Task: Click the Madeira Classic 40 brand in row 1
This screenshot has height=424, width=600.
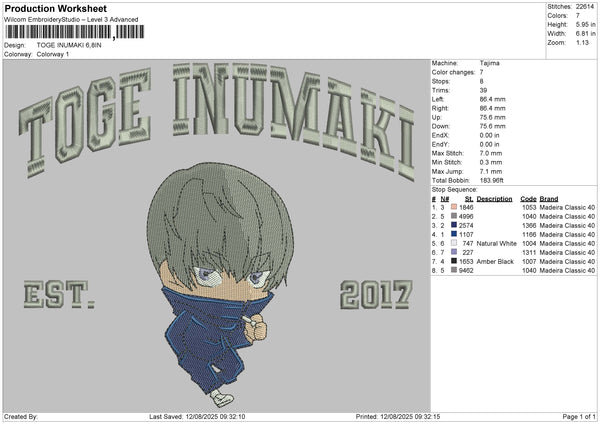Action: click(x=567, y=207)
